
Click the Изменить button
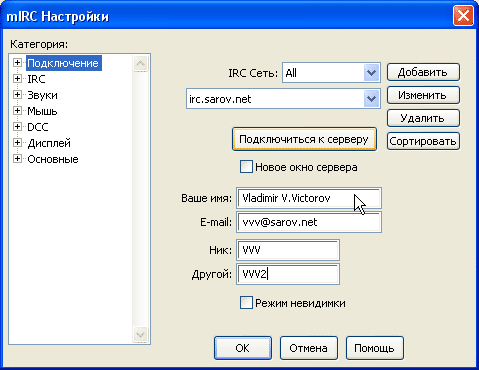423,95
